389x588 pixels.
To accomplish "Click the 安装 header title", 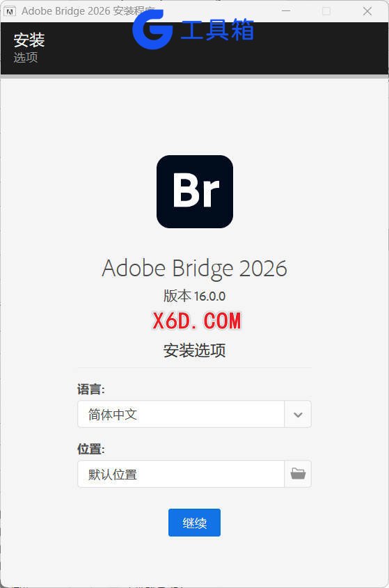I will click(29, 40).
